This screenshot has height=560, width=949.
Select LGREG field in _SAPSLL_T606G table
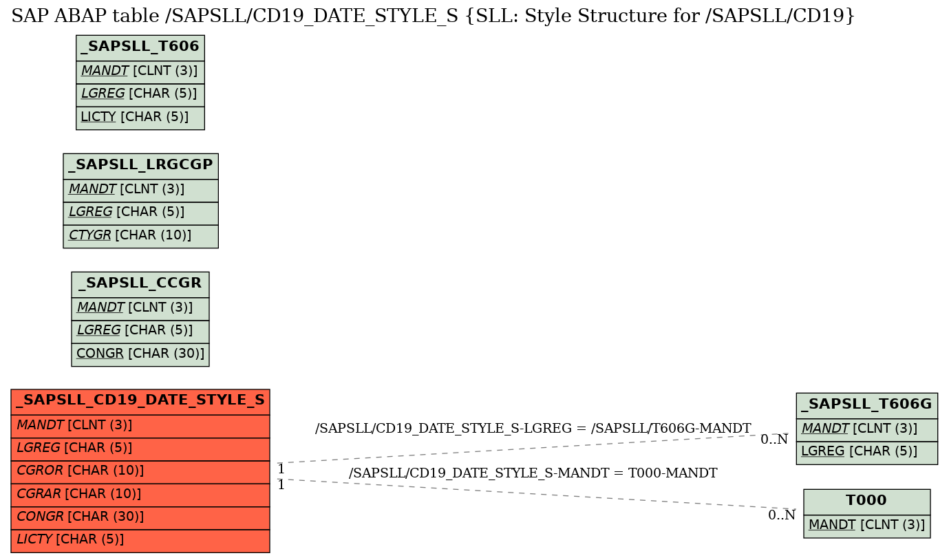tap(866, 453)
